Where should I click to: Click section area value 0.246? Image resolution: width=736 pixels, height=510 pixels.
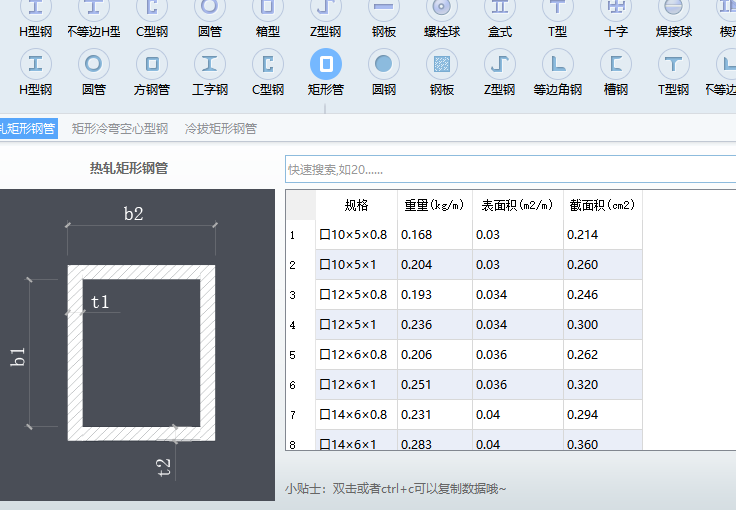coord(603,295)
